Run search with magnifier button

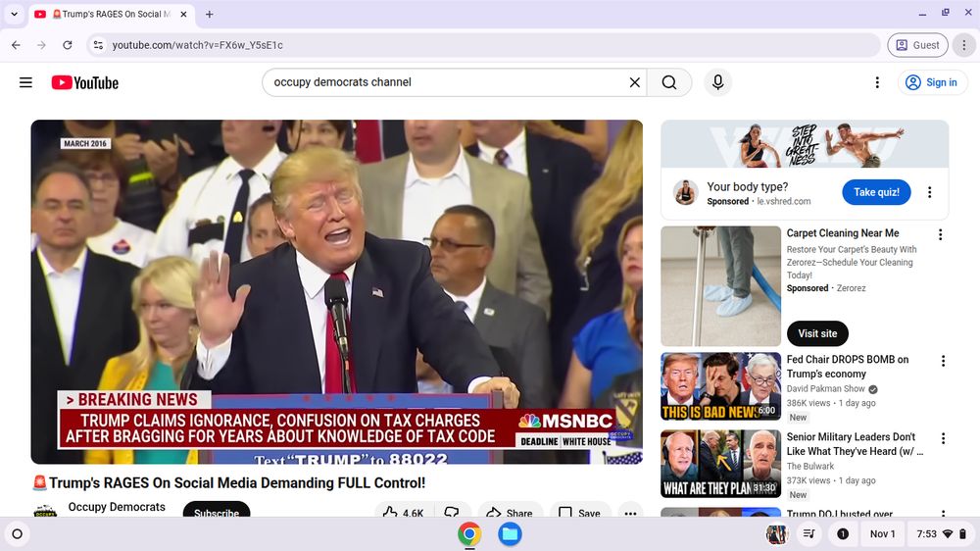click(669, 82)
